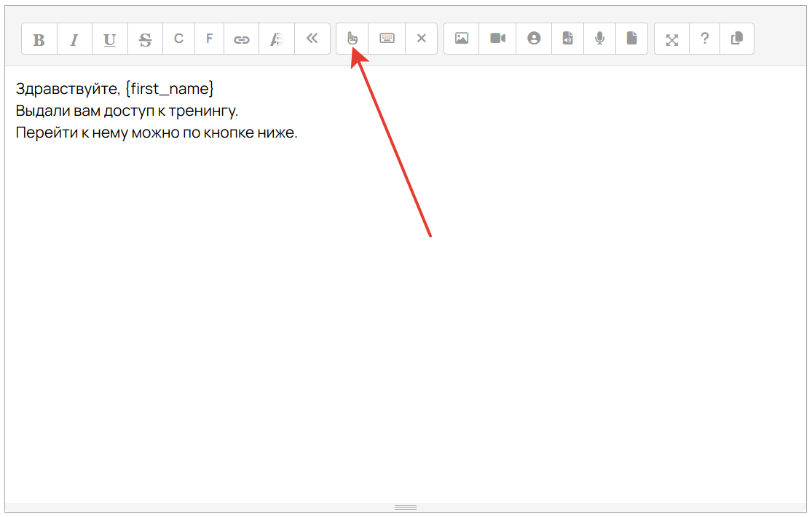
Task: Apply strikethrough with the S button
Action: (x=145, y=39)
